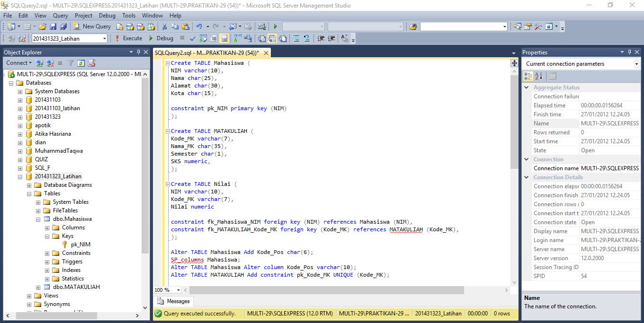Click the Undo icon on the toolbar
Image resolution: width=644 pixels, height=323 pixels.
click(199, 26)
